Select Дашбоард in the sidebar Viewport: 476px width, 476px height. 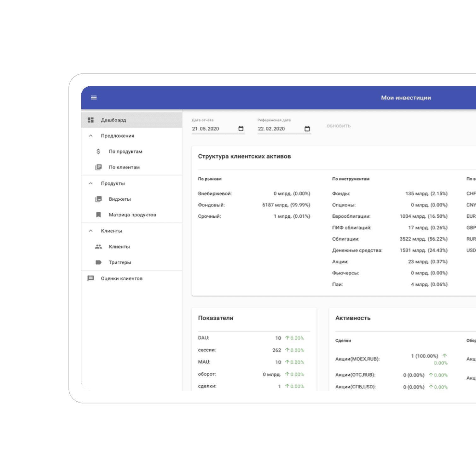click(x=132, y=120)
